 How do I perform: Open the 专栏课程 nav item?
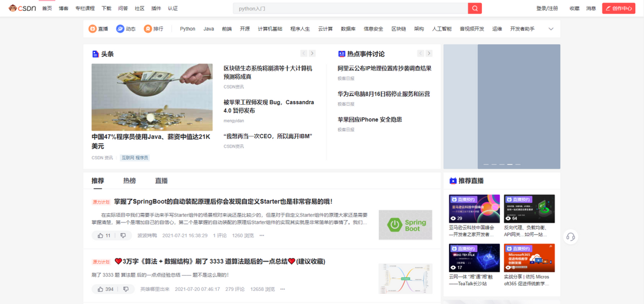[85, 9]
